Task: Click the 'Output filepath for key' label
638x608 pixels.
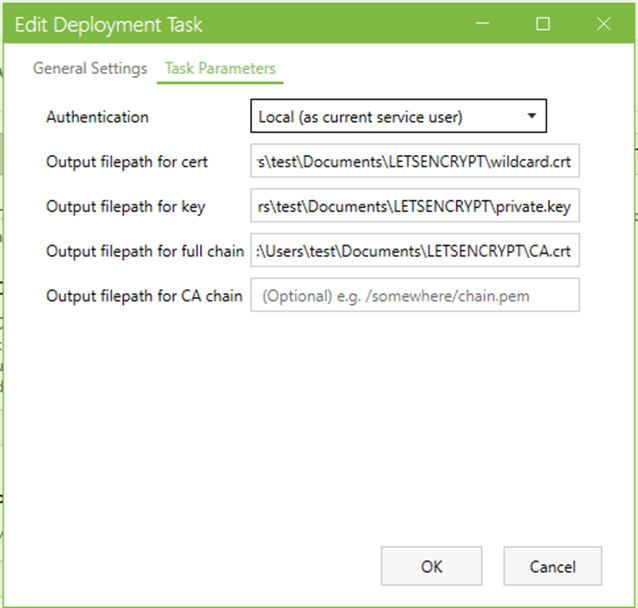Action: point(125,207)
